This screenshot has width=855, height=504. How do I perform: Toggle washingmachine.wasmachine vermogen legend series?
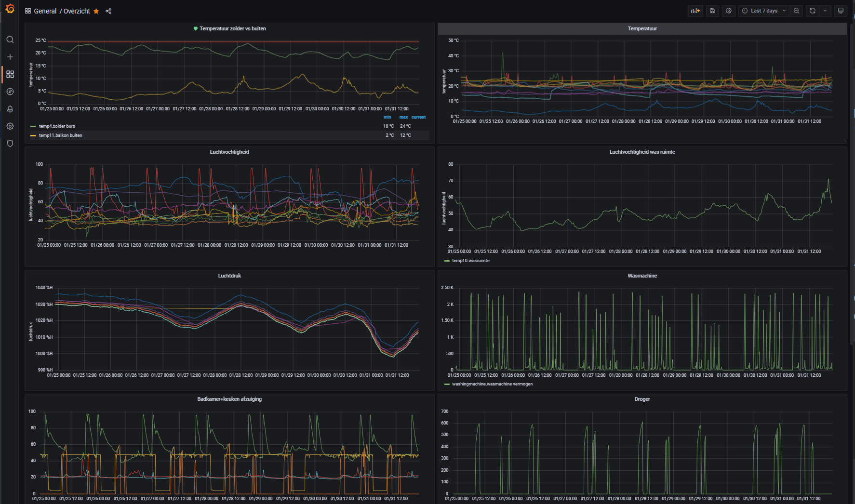(492, 384)
